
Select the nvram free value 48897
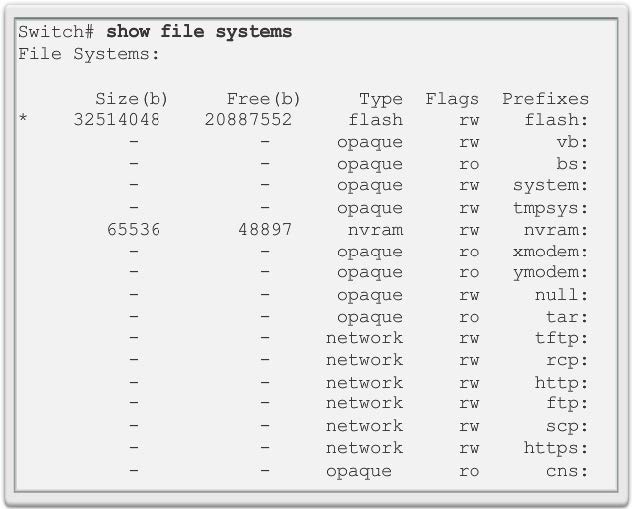click(264, 230)
